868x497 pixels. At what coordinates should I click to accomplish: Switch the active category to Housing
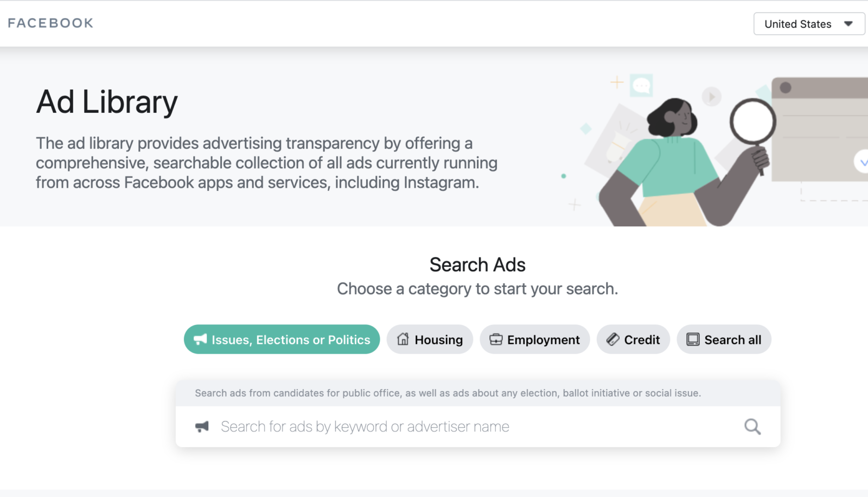430,339
